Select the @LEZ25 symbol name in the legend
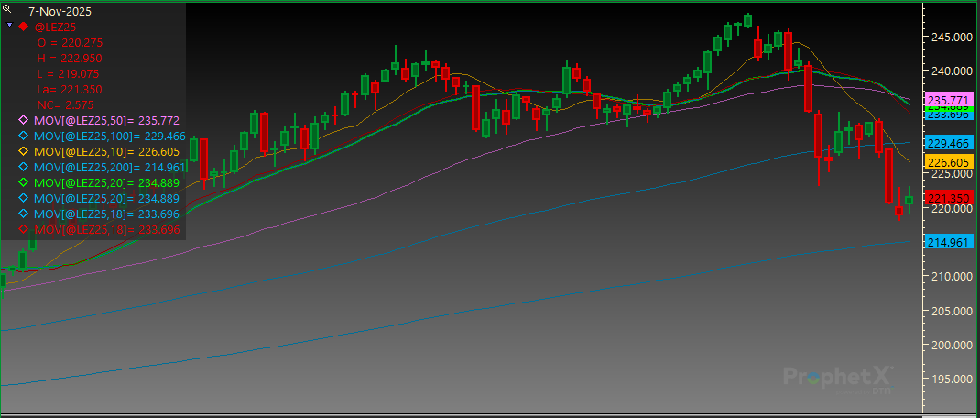 (x=55, y=27)
